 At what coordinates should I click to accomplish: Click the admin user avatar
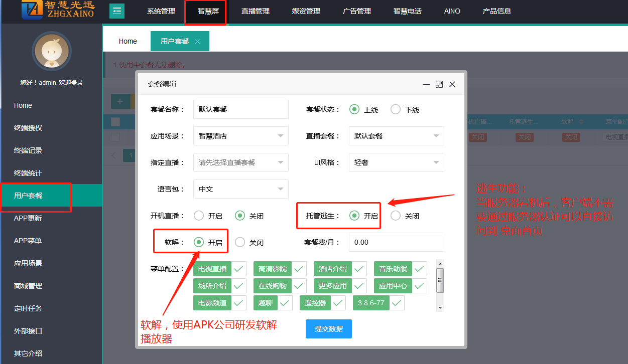(51, 51)
